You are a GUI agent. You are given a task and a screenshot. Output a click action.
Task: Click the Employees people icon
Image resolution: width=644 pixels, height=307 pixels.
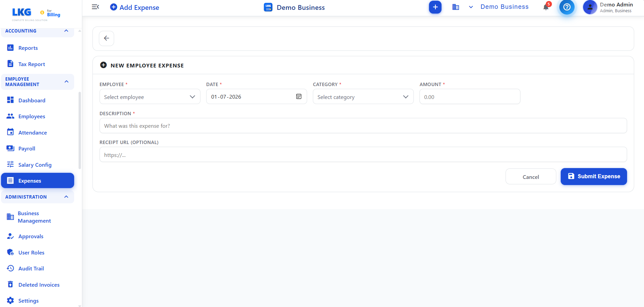[10, 116]
